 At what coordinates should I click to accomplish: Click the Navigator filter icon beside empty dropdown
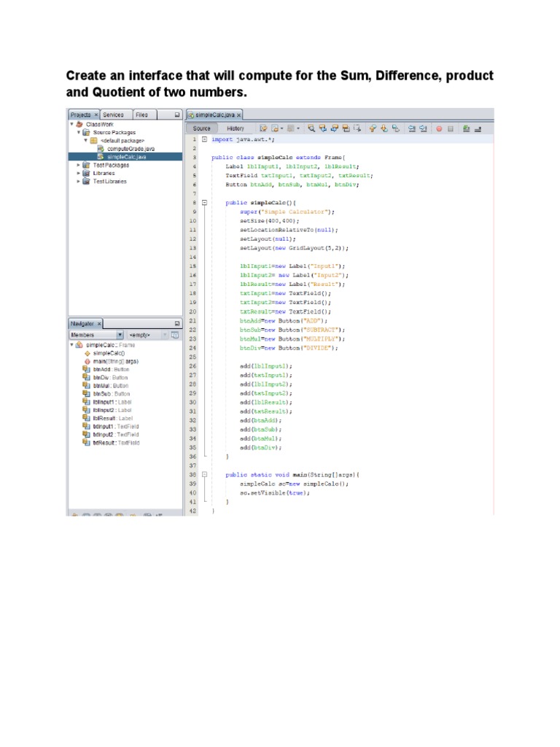[x=174, y=335]
